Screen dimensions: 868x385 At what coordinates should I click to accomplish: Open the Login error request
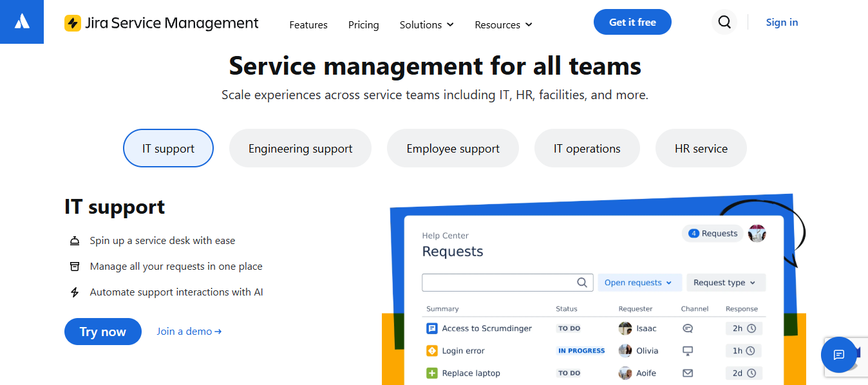coord(463,351)
